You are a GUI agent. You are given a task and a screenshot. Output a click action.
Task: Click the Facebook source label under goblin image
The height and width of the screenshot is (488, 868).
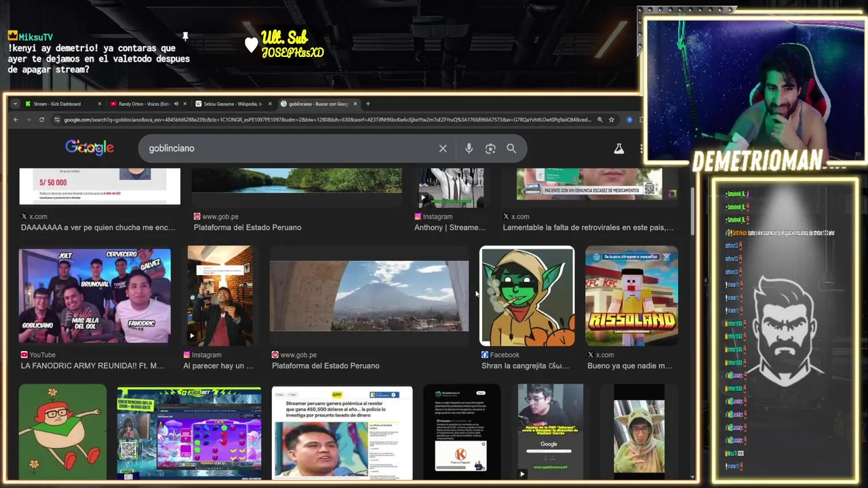pos(500,355)
